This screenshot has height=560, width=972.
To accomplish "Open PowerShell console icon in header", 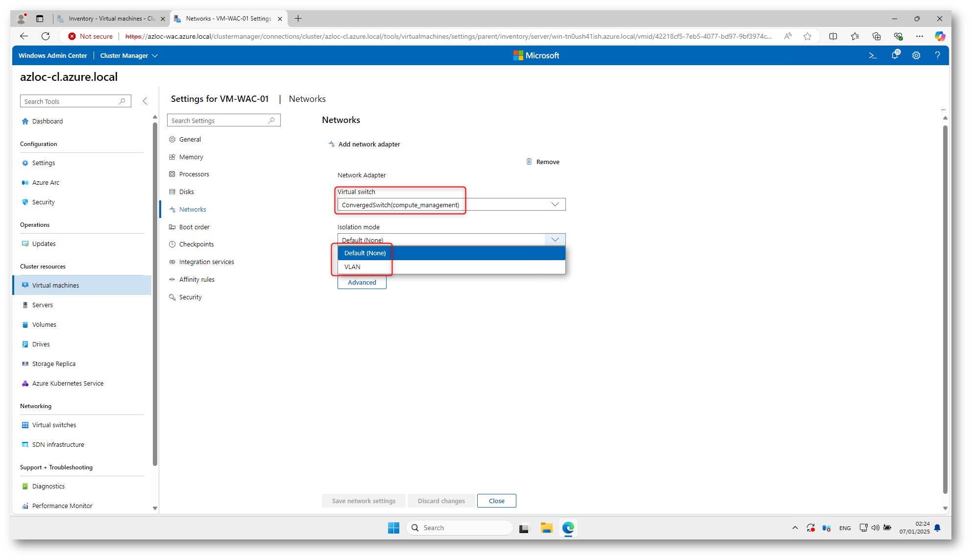I will point(873,56).
